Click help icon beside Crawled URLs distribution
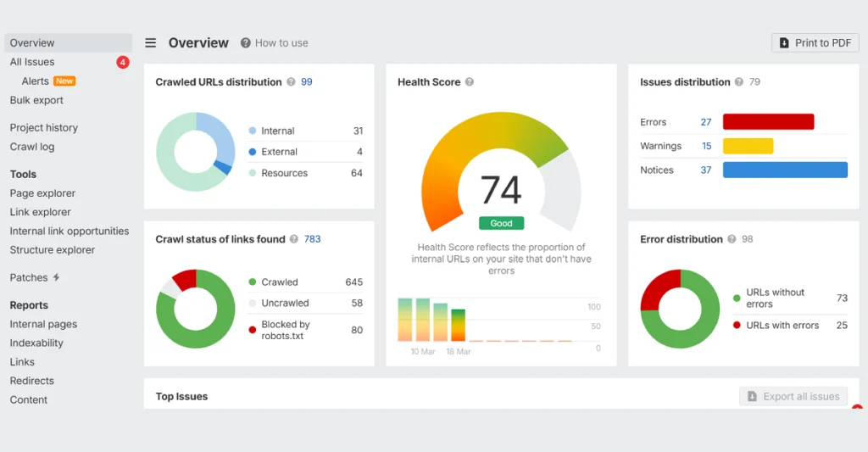Image resolution: width=868 pixels, height=452 pixels. [x=291, y=82]
